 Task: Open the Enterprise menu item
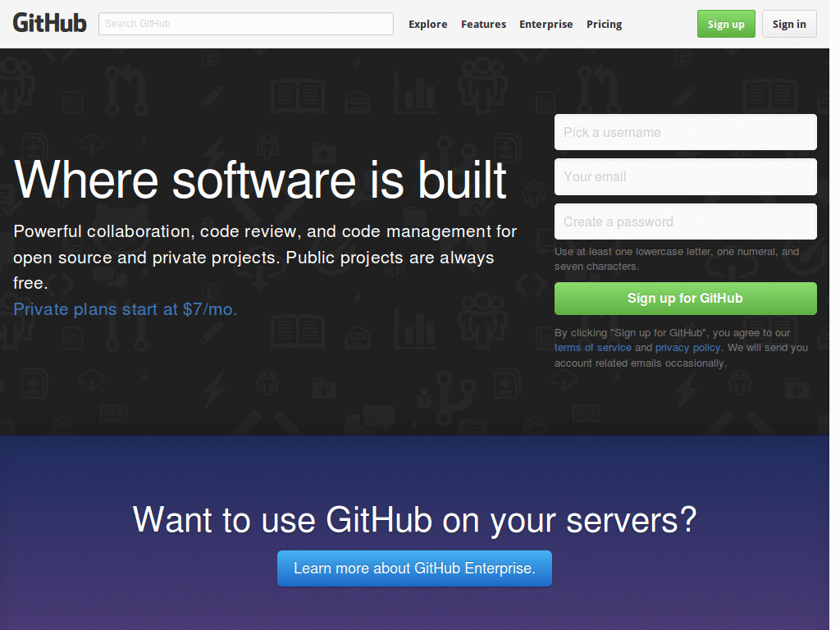(x=546, y=24)
